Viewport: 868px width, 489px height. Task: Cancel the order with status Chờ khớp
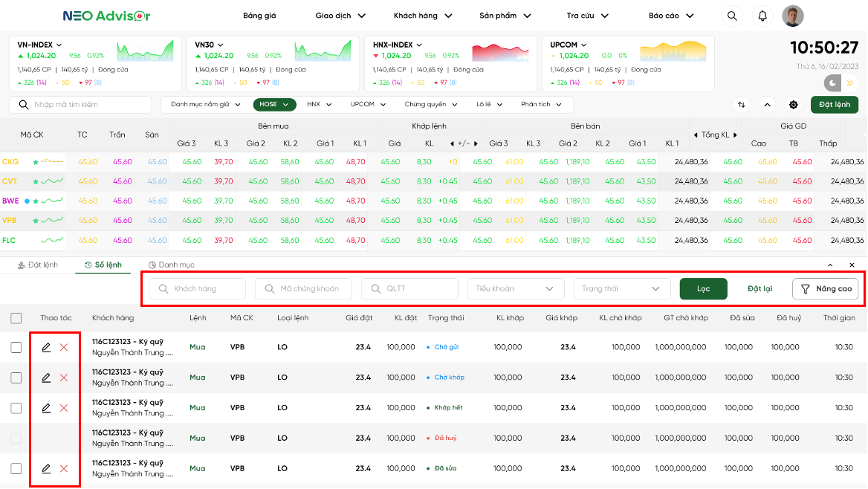coord(63,378)
